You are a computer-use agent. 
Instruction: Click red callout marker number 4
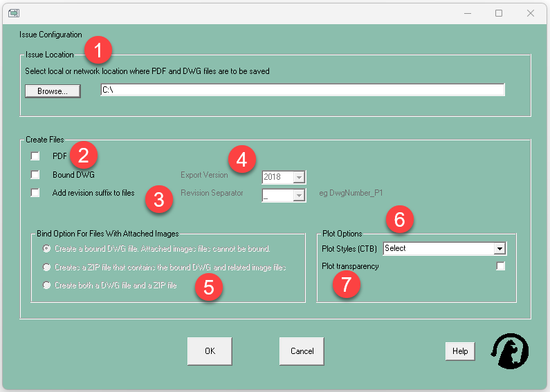pyautogui.click(x=241, y=160)
